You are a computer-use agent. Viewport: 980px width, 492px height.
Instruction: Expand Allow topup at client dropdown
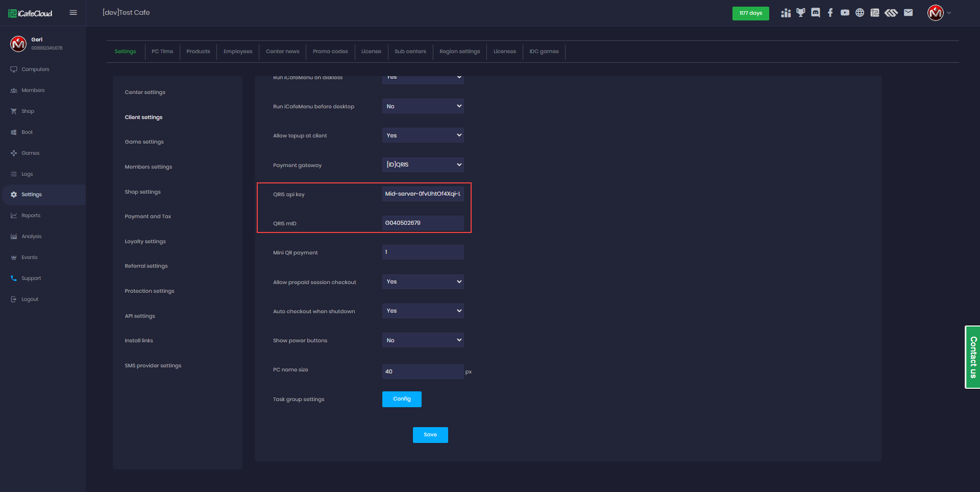click(x=423, y=135)
